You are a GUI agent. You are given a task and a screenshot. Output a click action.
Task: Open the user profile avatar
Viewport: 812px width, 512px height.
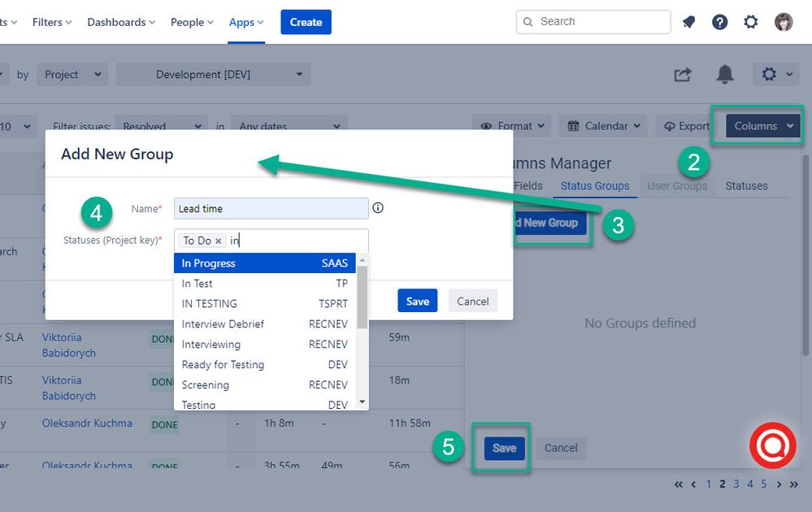point(784,22)
